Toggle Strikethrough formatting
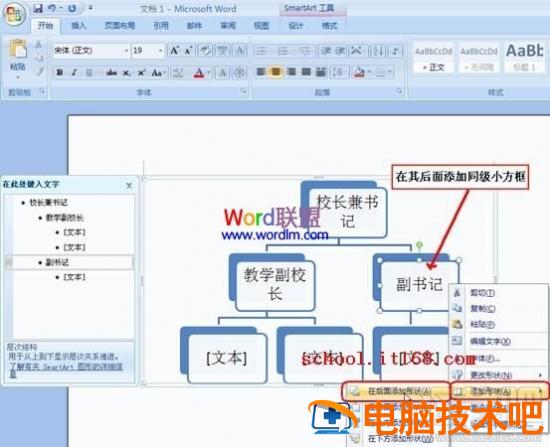The width and height of the screenshot is (550, 447). point(112,73)
